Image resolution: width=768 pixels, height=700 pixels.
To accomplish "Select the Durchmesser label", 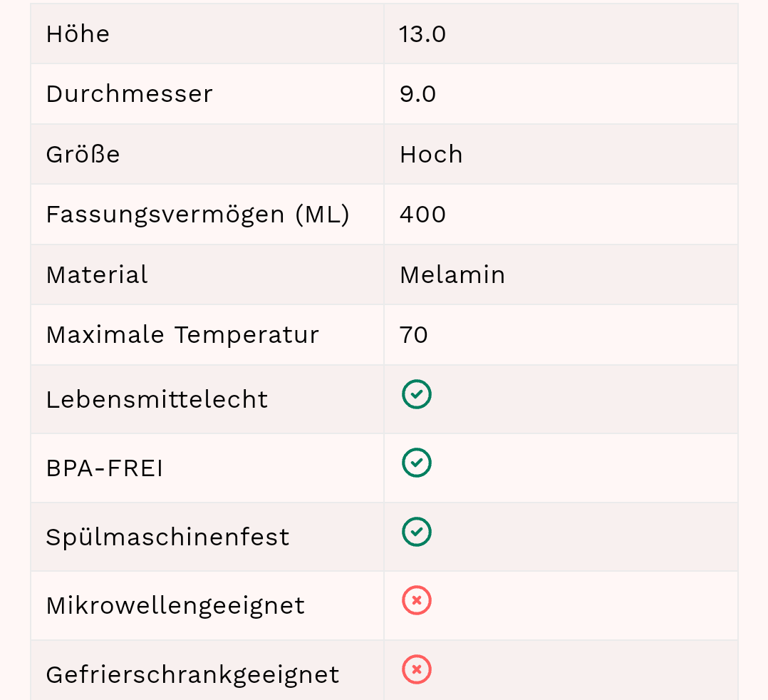I will (x=130, y=94).
